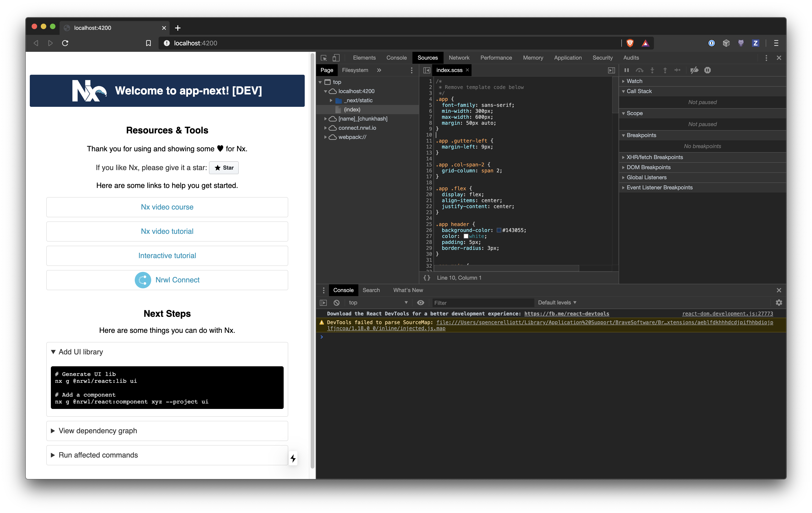Expand Run affected commands details

[167, 455]
